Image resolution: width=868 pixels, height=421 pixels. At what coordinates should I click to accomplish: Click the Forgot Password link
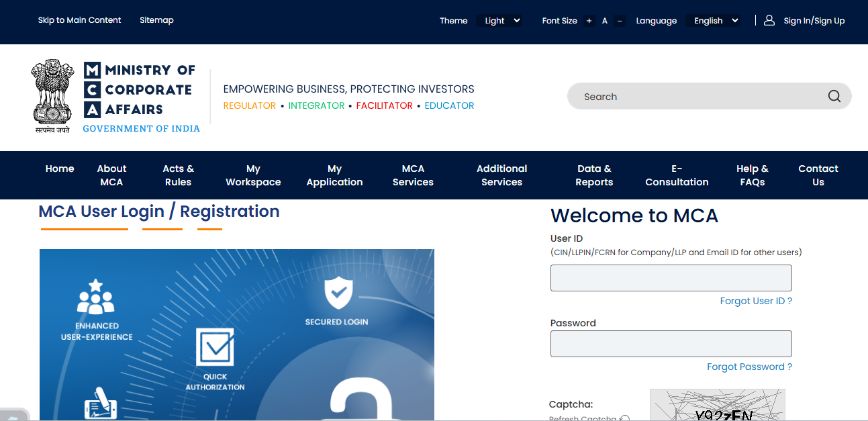pos(749,367)
